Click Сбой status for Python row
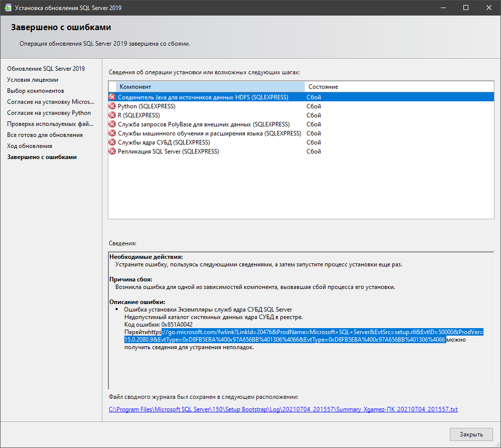The height and width of the screenshot is (448, 501). [314, 106]
